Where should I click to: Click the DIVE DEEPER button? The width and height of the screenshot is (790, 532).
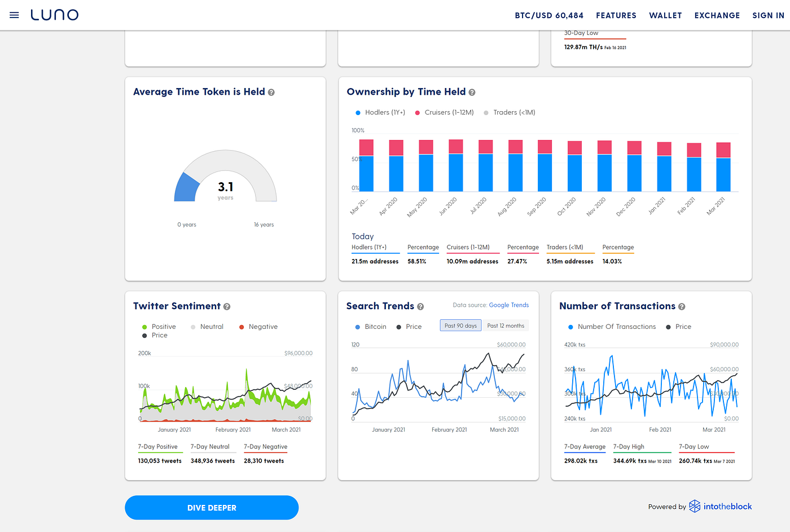click(212, 507)
